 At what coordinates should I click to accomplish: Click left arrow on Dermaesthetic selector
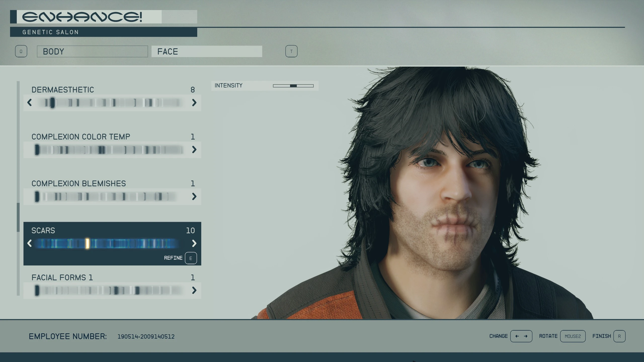pos(29,103)
